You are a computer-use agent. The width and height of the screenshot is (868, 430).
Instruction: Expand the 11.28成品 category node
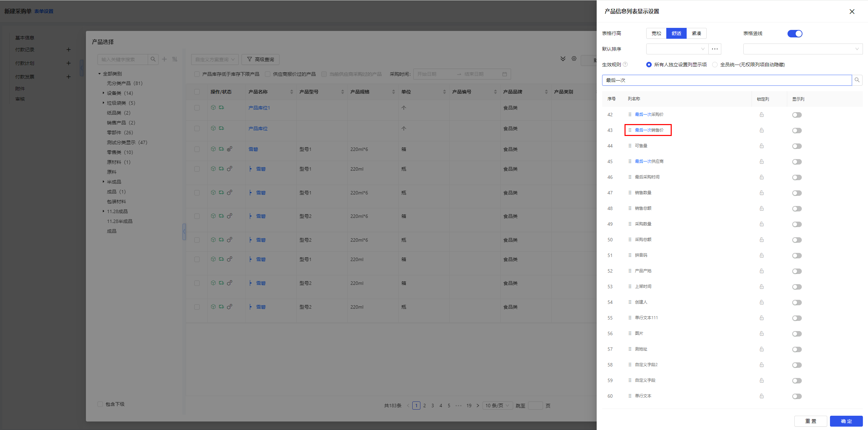[103, 211]
